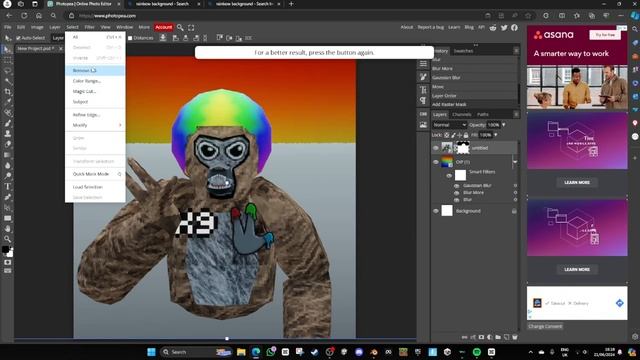
Task: Select the Clone Stamp tool
Action: (7, 133)
